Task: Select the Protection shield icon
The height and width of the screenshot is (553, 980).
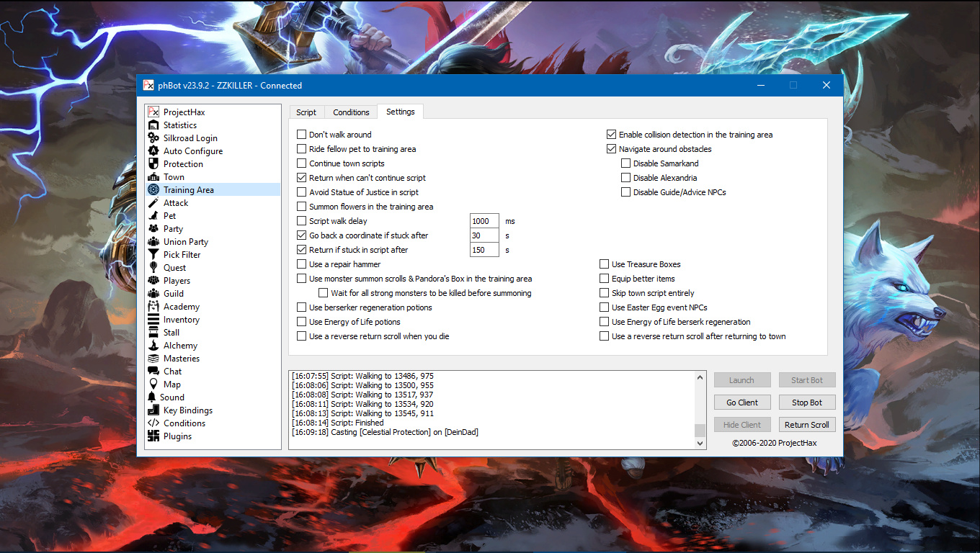Action: [x=153, y=164]
